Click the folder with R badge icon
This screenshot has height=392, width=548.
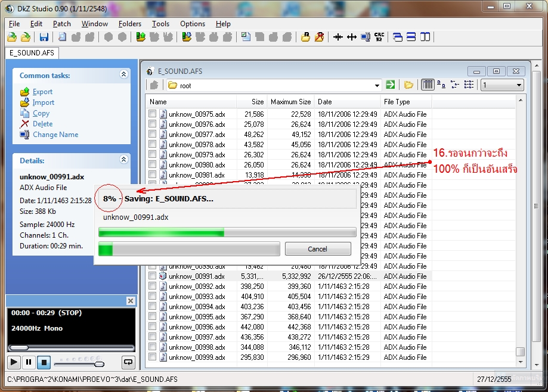click(305, 37)
